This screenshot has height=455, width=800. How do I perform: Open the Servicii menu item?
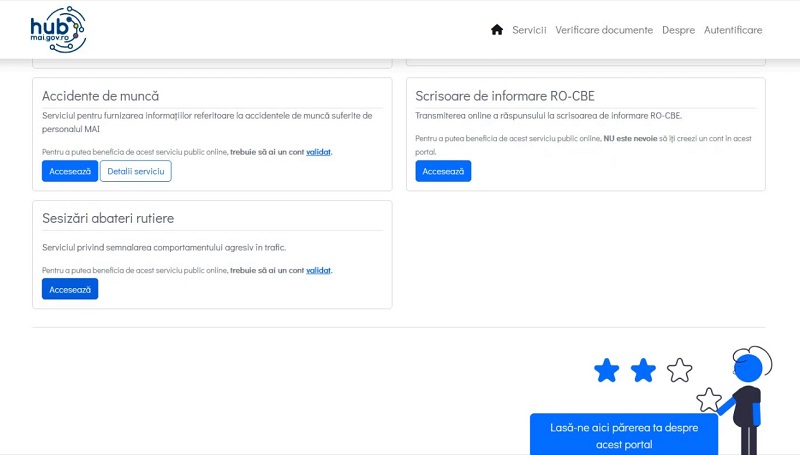[529, 30]
